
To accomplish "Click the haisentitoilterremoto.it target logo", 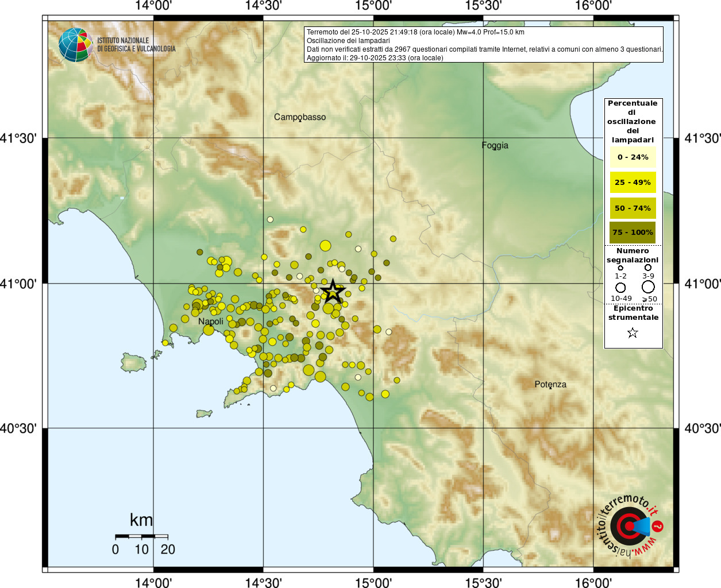I will click(x=630, y=526).
